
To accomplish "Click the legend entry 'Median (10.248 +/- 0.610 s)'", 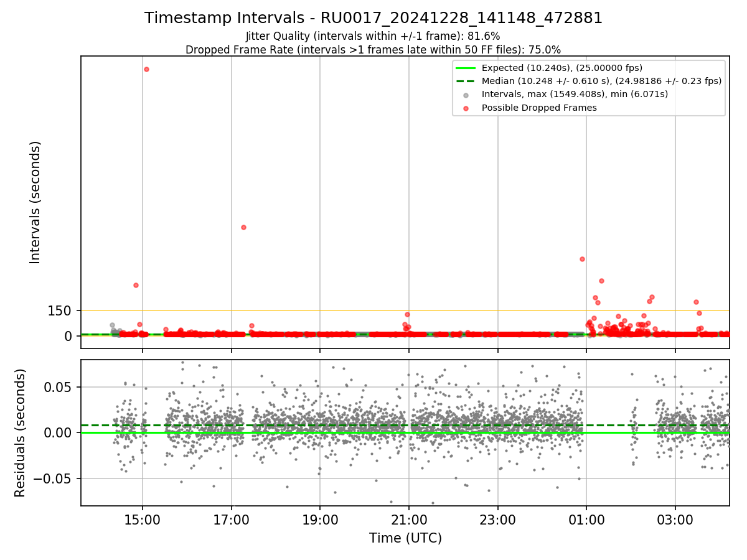I will coord(601,81).
